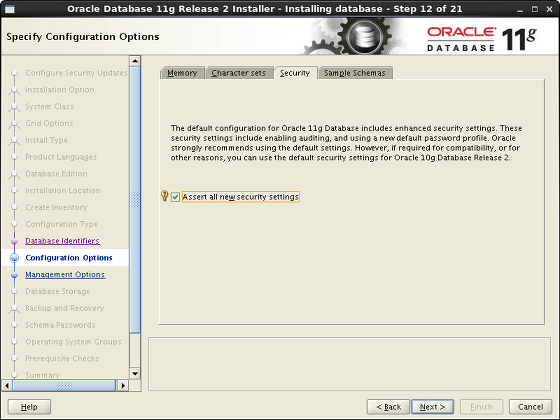The width and height of the screenshot is (560, 420).
Task: Open the Database Identifiers step link
Action: click(x=62, y=241)
